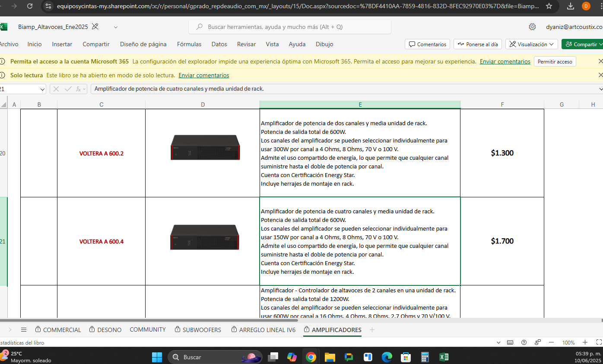This screenshot has height=364, width=603.
Task: Zoom out with the minus icon
Action: pyautogui.click(x=551, y=342)
